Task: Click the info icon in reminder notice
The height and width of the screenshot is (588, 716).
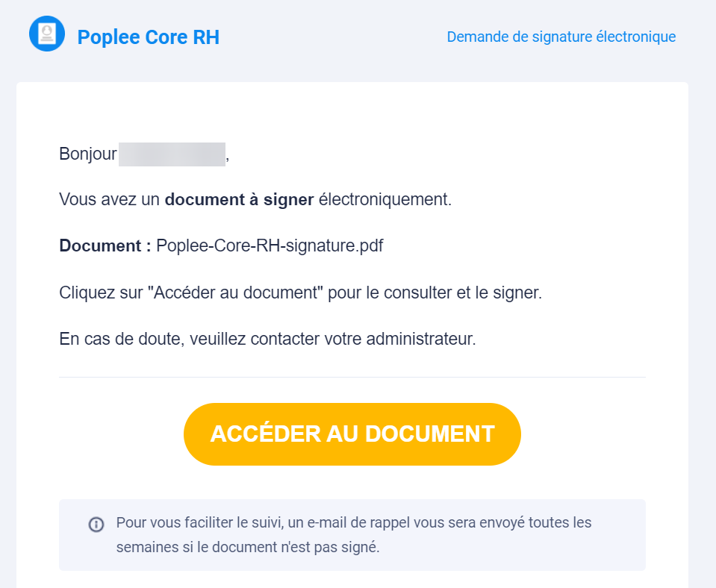Action: tap(96, 524)
